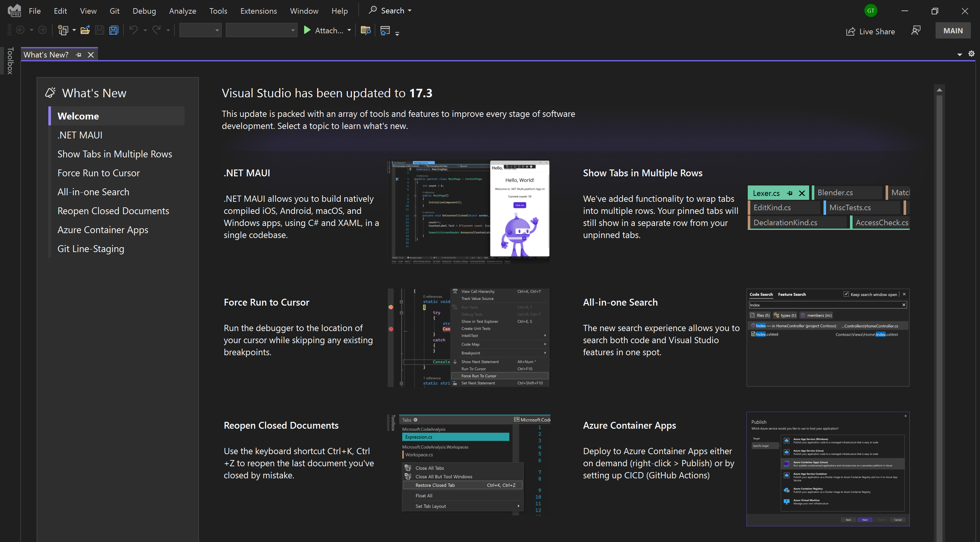Image resolution: width=980 pixels, height=542 pixels.
Task: Open the Search box dropdown chevron
Action: tap(409, 10)
